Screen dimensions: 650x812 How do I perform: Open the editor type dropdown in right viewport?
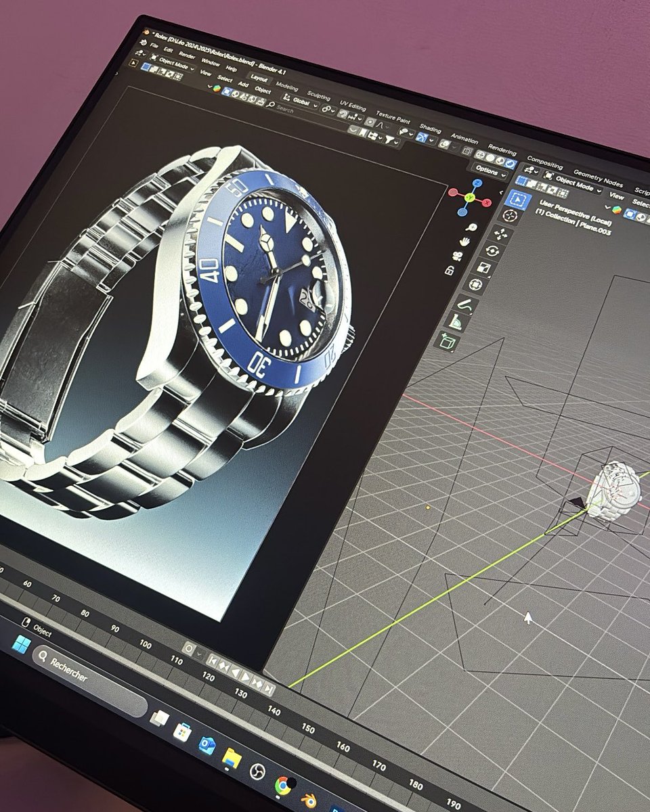531,170
